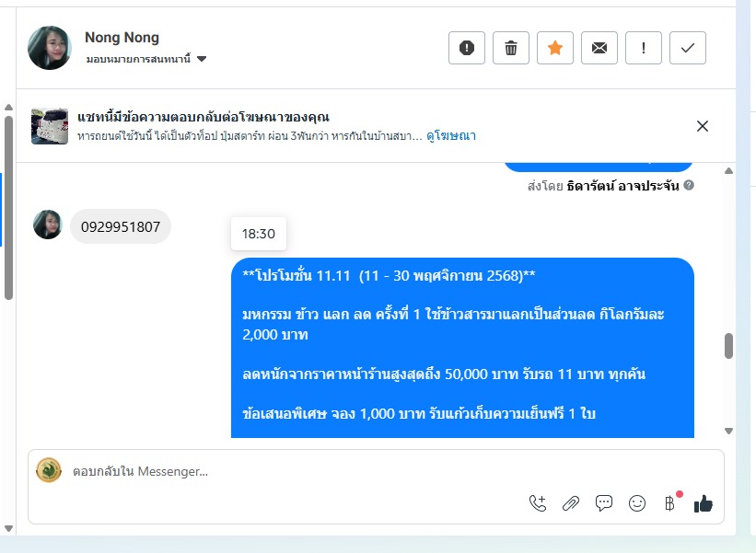
Task: Open the ดูโฆษณา link
Action: pos(451,136)
